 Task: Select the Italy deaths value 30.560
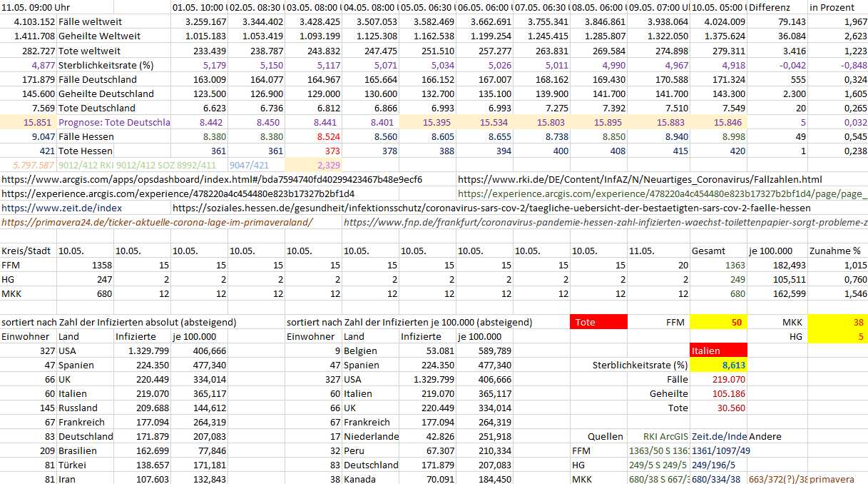click(730, 408)
